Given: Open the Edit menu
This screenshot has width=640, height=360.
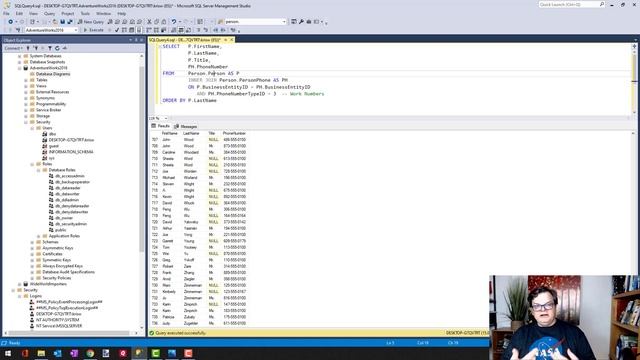Looking at the screenshot, I should 19,13.
